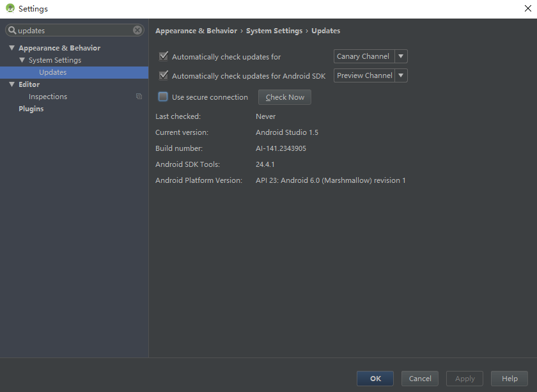Click the SDK Tools value 24.4.1
Image resolution: width=537 pixels, height=392 pixels.
tap(265, 164)
